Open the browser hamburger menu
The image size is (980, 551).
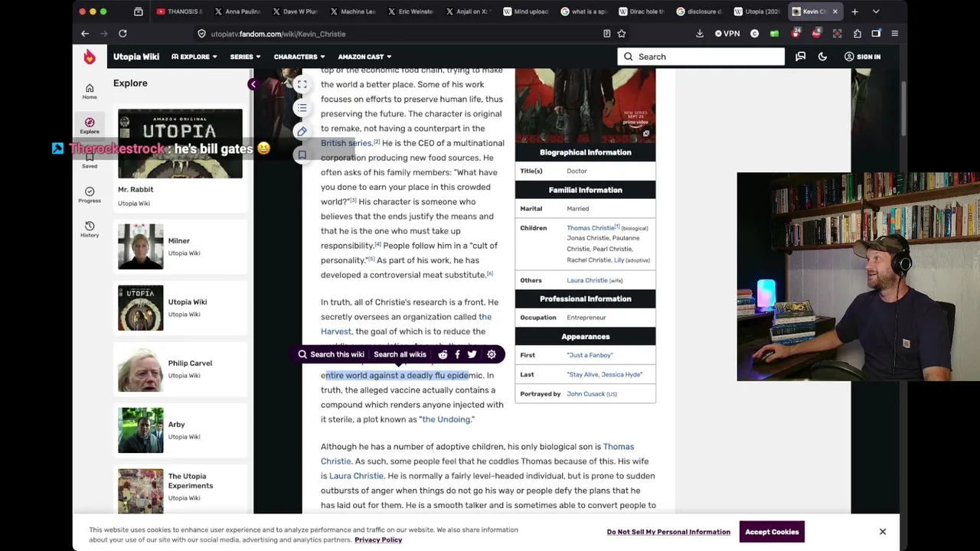894,34
